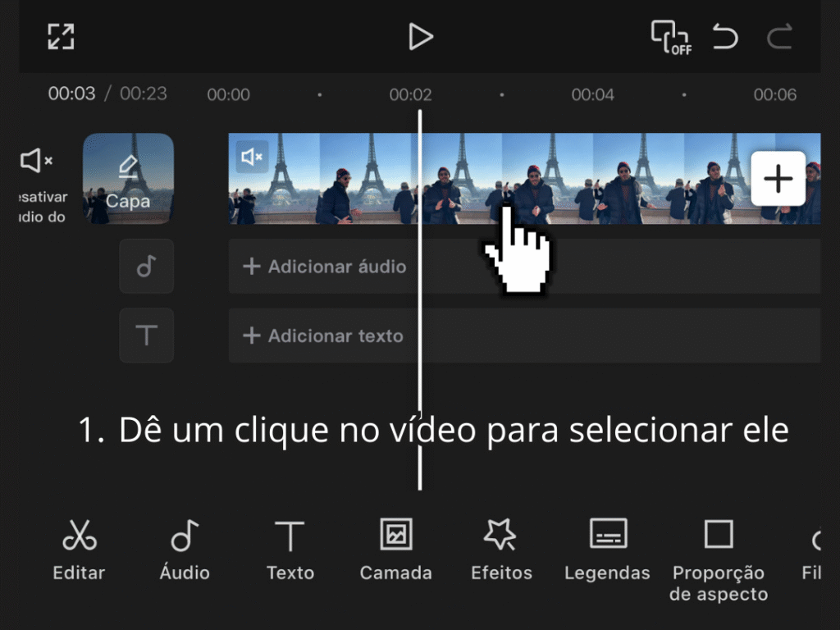Click Adicionar texto track
This screenshot has width=840, height=630.
(x=324, y=336)
